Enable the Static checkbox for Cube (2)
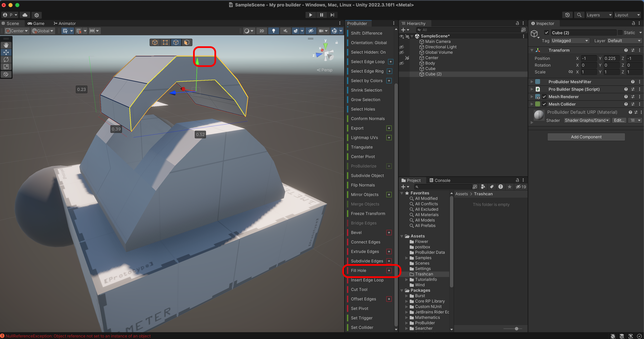The height and width of the screenshot is (339, 644). (620, 33)
